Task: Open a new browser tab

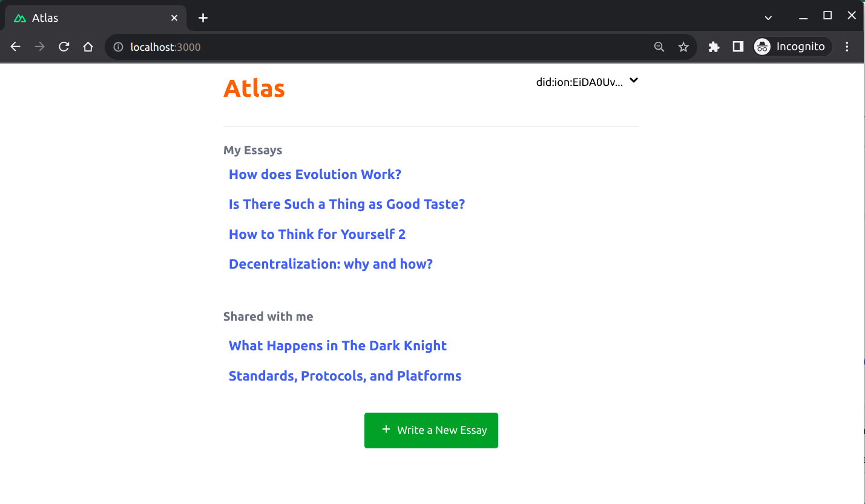Action: click(x=203, y=18)
